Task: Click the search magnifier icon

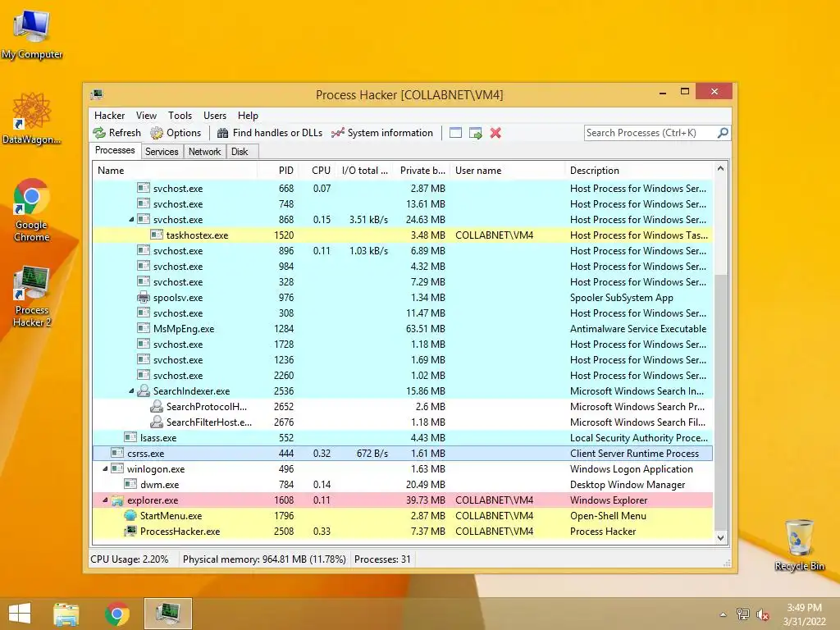Action: 723,132
